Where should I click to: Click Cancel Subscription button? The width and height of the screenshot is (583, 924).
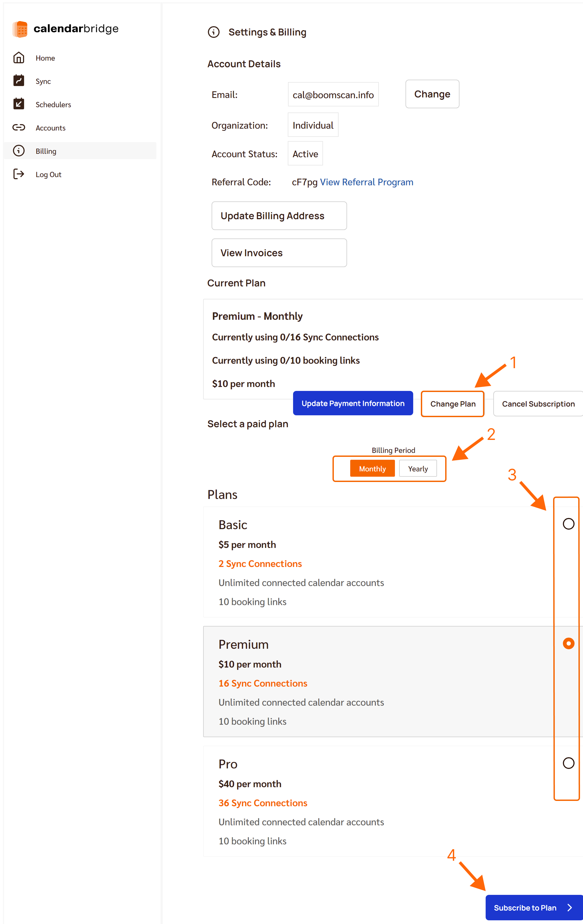(x=538, y=404)
